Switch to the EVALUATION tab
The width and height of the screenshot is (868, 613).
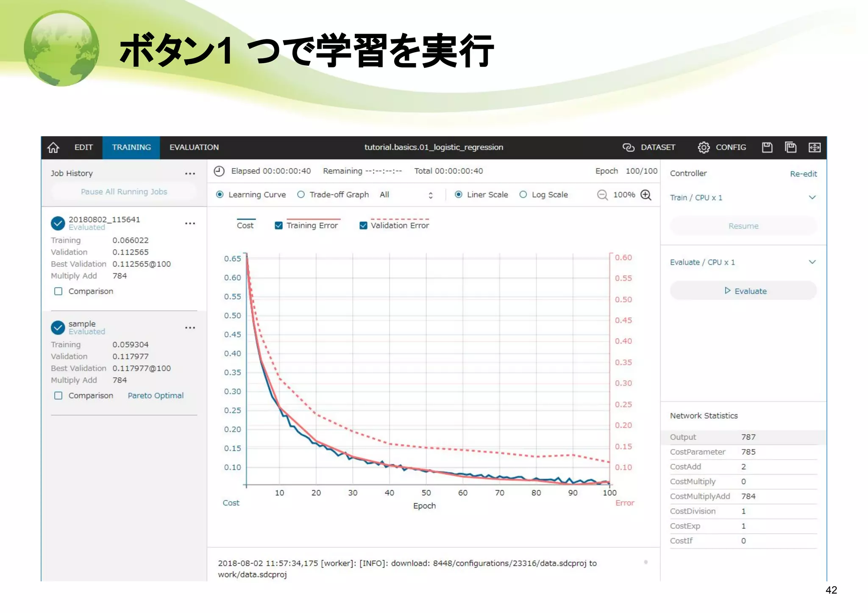click(194, 147)
